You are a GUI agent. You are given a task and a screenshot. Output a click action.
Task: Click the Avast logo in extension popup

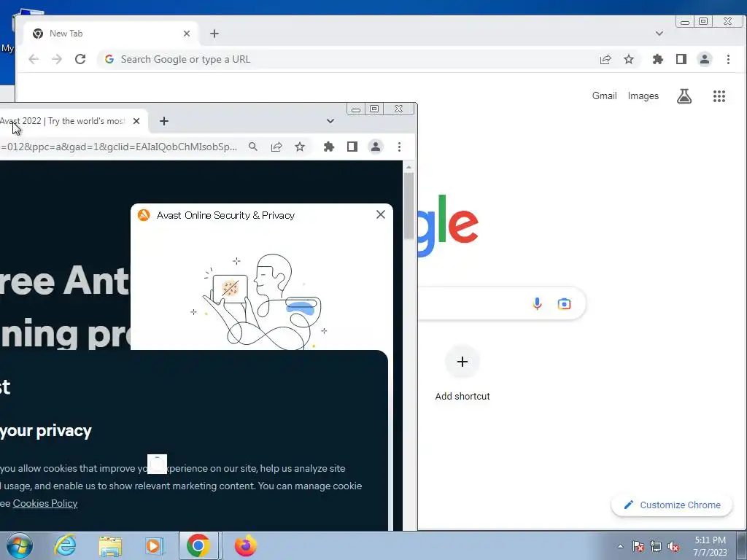tap(144, 215)
